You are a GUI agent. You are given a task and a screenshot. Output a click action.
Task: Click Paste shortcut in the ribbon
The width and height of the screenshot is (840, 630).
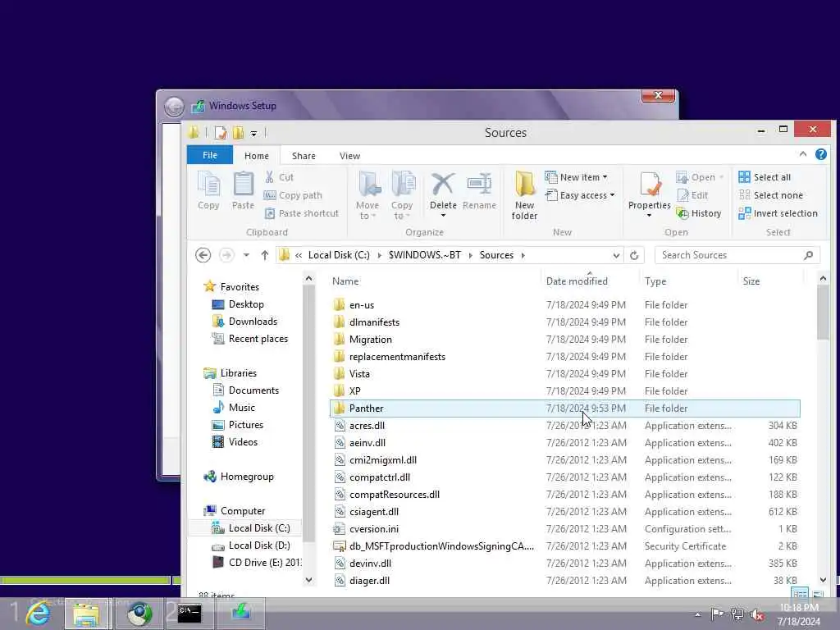[x=302, y=213]
